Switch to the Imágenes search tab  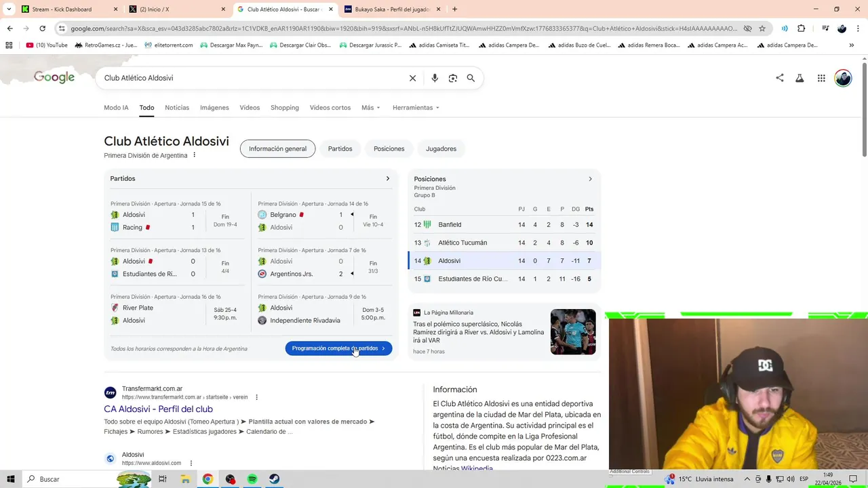pos(214,108)
